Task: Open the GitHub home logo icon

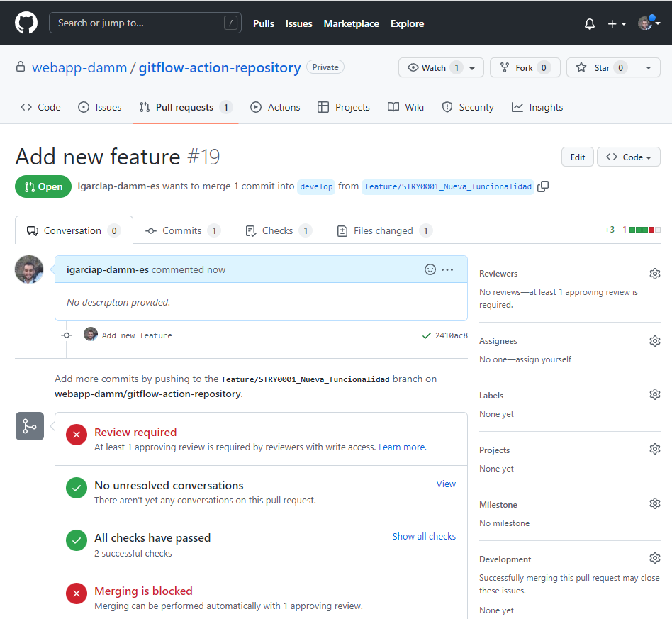Action: 26,22
